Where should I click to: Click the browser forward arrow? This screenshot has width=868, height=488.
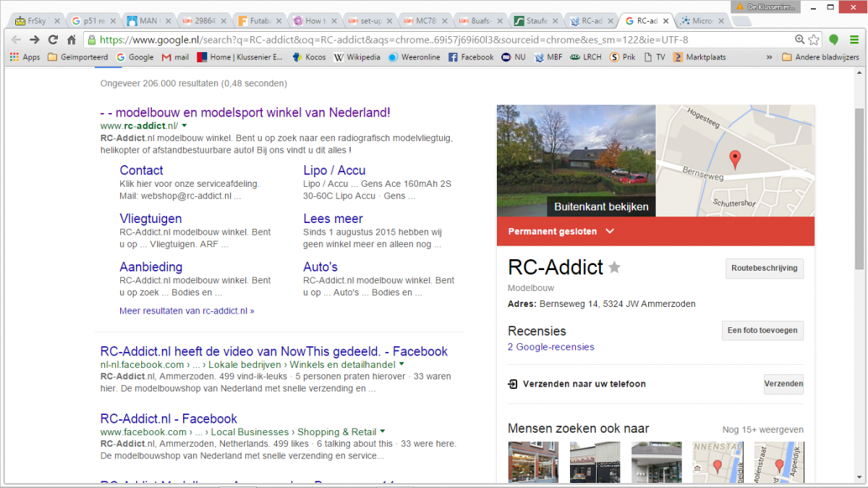click(x=34, y=40)
